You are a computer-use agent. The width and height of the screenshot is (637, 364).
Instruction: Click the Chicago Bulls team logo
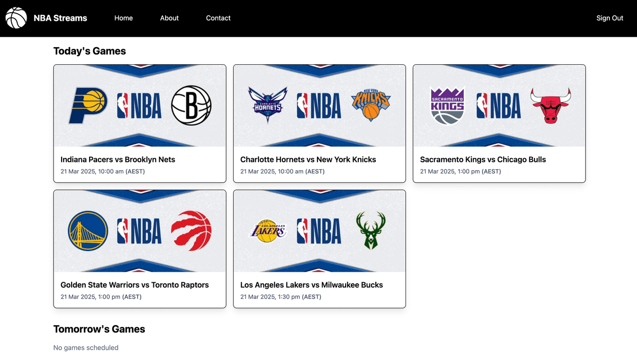click(550, 106)
